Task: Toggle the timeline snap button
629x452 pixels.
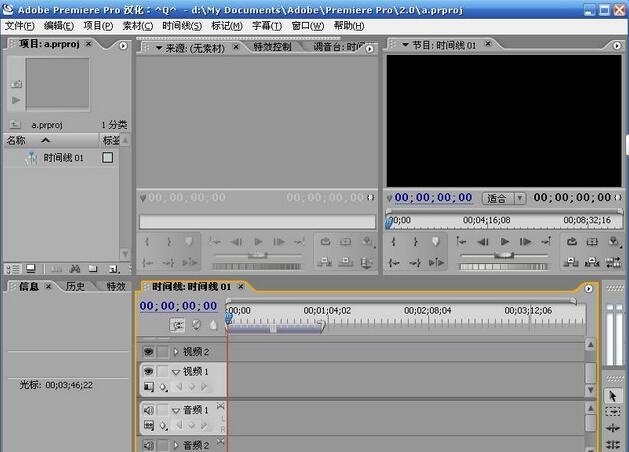Action: (177, 325)
